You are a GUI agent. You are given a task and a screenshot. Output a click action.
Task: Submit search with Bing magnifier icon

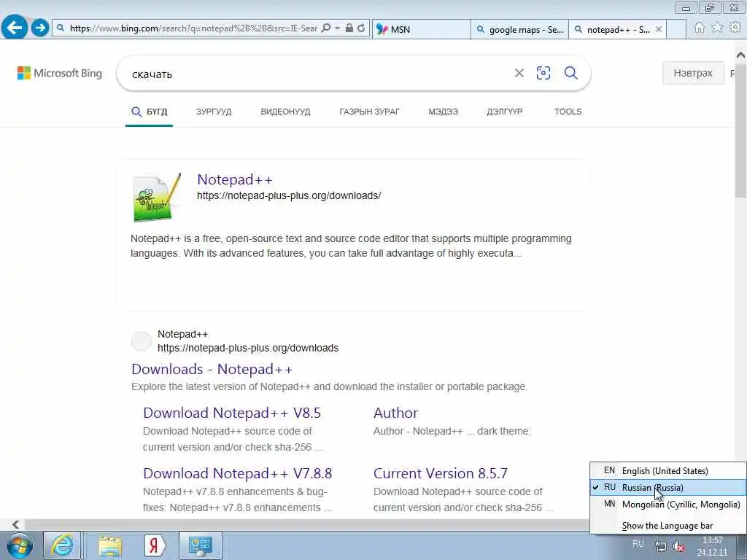click(x=570, y=73)
